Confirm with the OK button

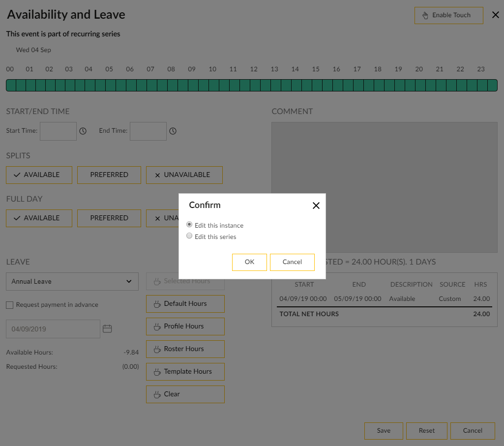[249, 262]
